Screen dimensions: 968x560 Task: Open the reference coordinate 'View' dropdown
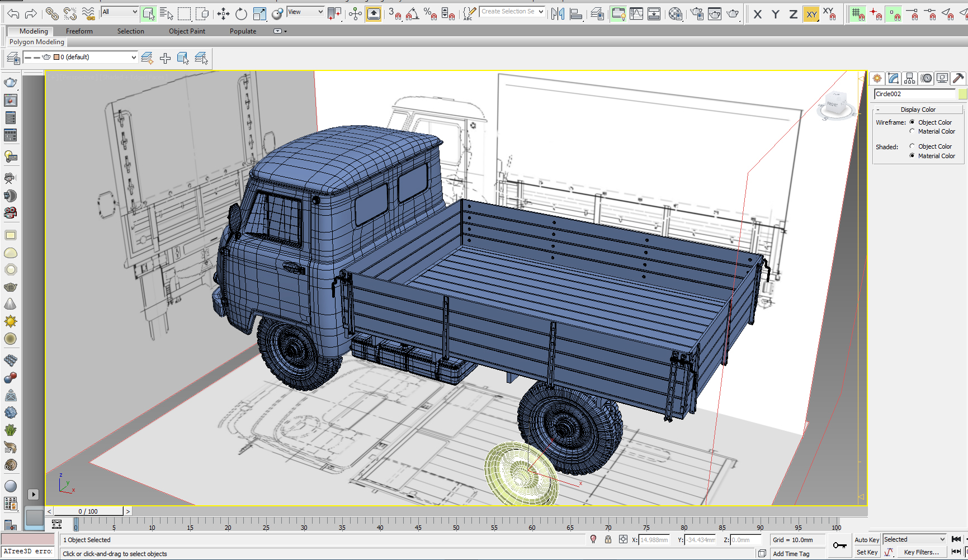pyautogui.click(x=305, y=12)
